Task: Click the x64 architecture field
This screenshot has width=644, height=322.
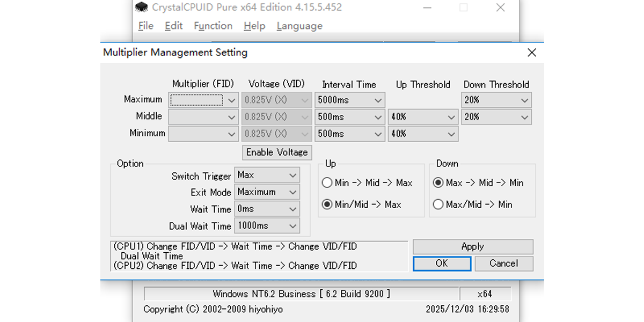Action: click(485, 294)
